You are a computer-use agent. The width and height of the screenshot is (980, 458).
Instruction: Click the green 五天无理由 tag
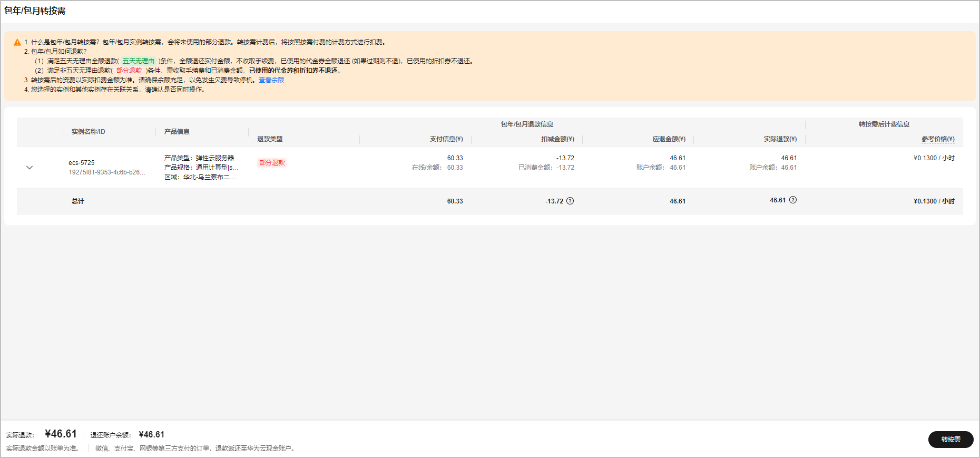click(x=139, y=61)
